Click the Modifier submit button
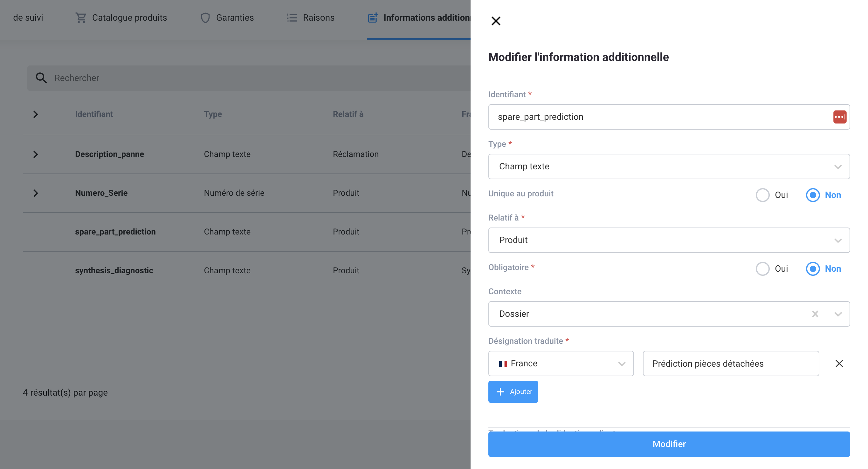Image resolution: width=868 pixels, height=469 pixels. coord(669,444)
